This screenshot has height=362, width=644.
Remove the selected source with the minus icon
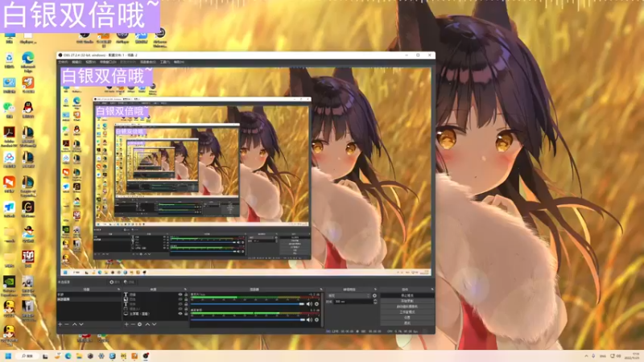point(133,324)
